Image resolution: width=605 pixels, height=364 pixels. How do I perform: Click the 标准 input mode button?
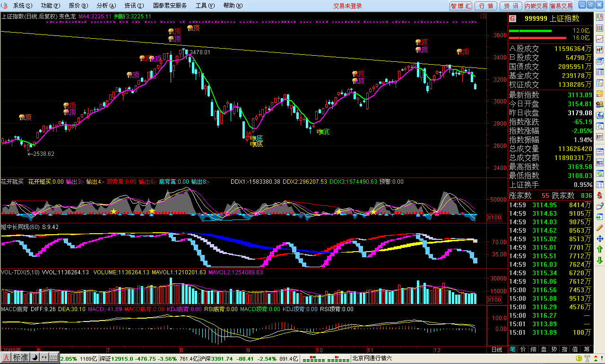[x=20, y=358]
